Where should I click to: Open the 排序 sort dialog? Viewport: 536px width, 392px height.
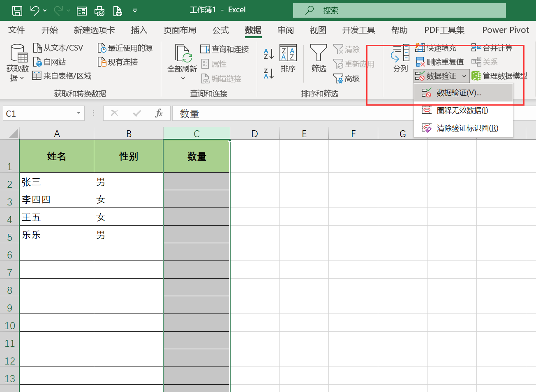(288, 58)
